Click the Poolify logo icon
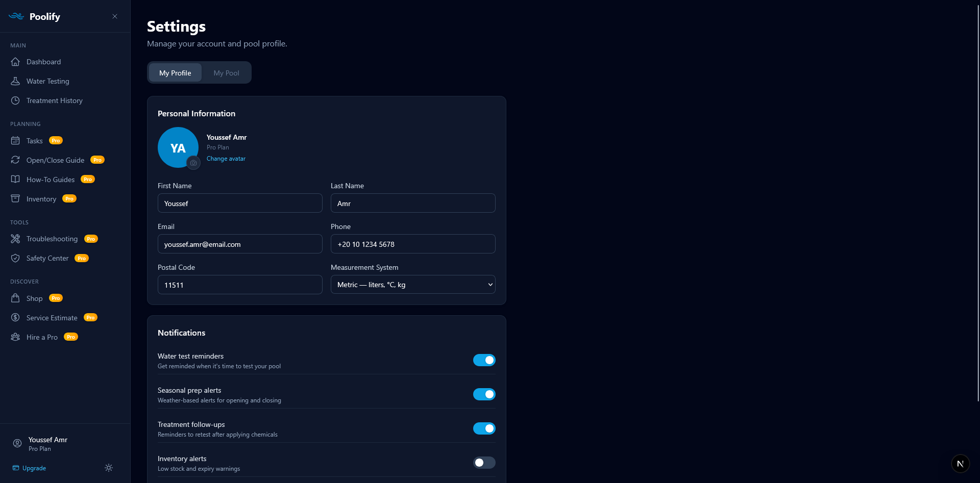 click(x=16, y=16)
